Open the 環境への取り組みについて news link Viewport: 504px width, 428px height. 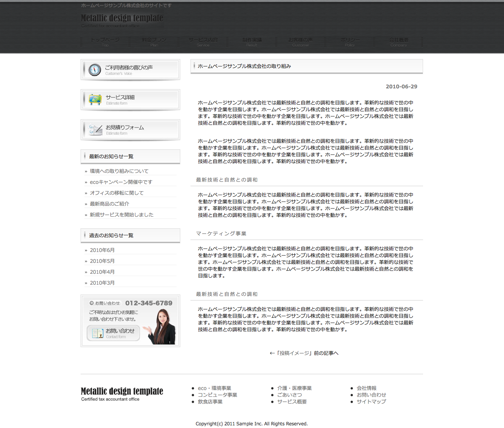119,171
